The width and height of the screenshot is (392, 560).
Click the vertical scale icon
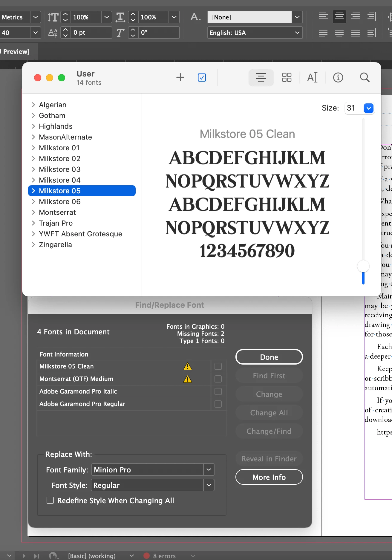pyautogui.click(x=53, y=17)
